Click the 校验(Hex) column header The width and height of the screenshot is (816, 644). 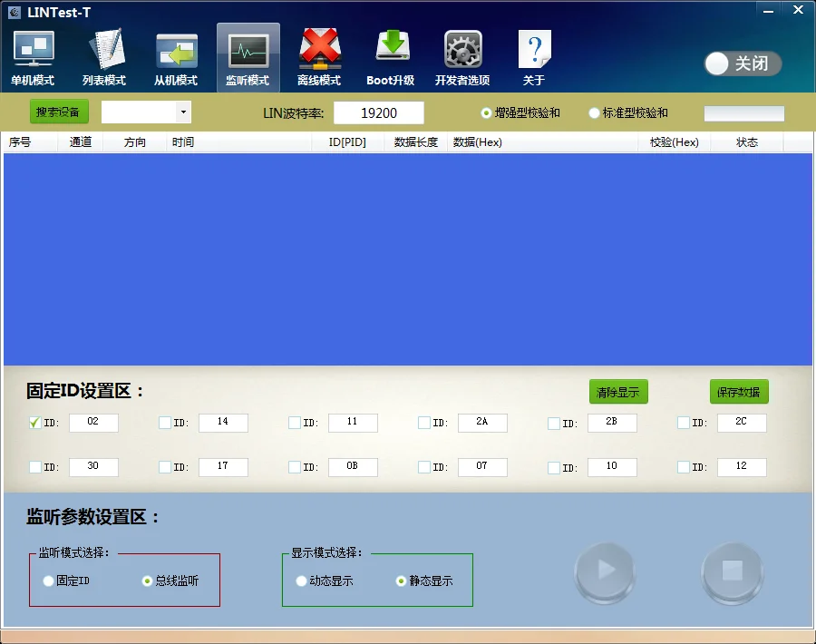pyautogui.click(x=674, y=142)
